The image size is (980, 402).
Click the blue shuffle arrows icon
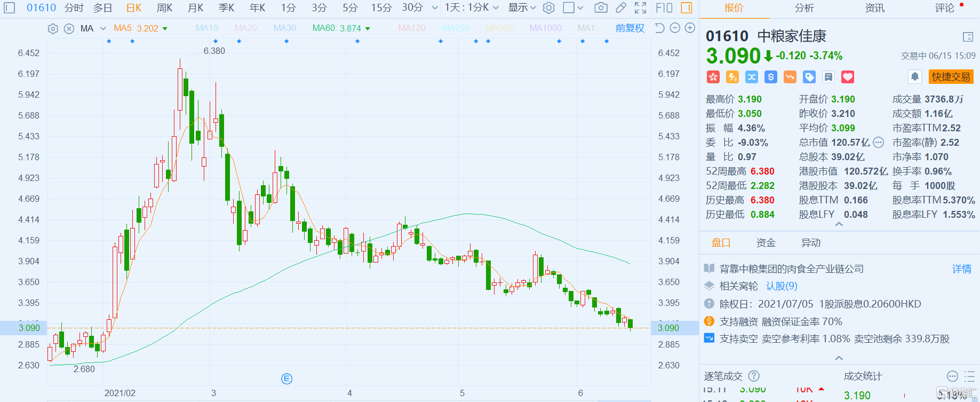pos(752,77)
